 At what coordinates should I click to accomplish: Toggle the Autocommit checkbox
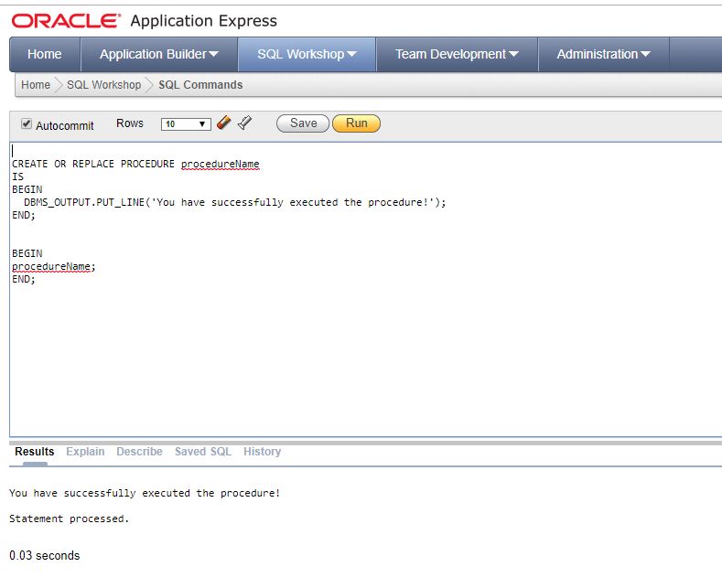coord(27,123)
